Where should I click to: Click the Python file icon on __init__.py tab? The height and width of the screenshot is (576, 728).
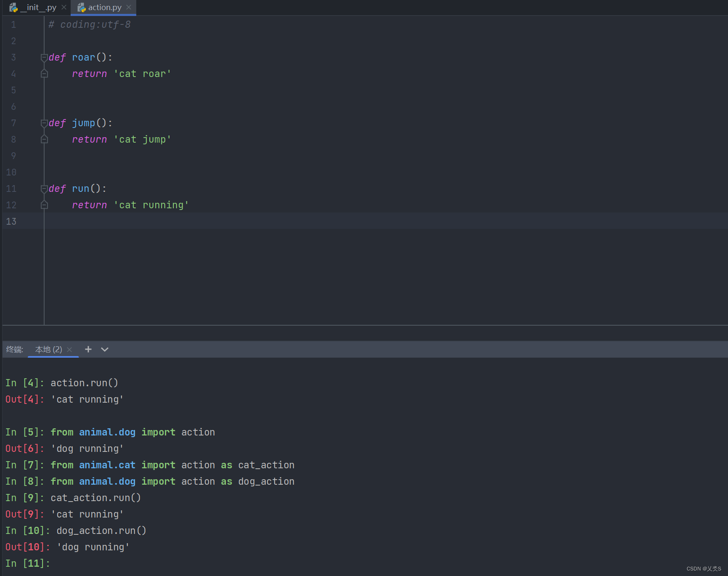[13, 7]
